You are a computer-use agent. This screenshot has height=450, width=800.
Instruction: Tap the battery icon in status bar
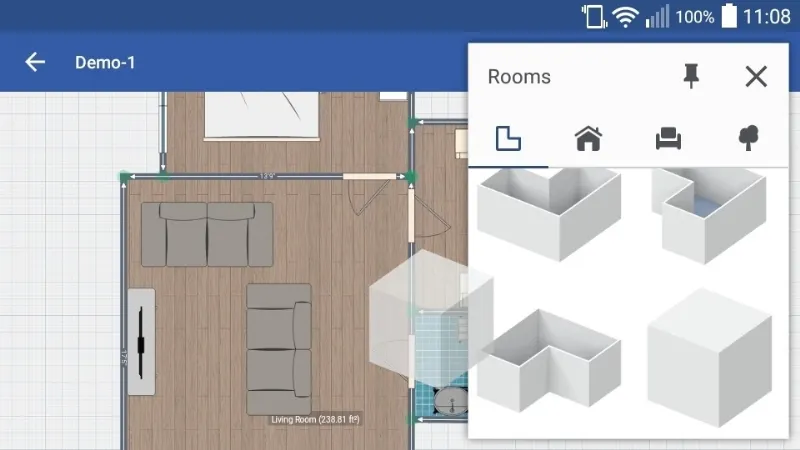(729, 16)
